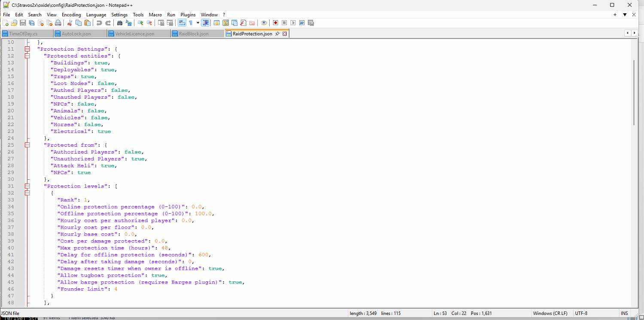This screenshot has height=320, width=644.
Task: Open Find with the binoculars icon
Action: click(x=120, y=23)
